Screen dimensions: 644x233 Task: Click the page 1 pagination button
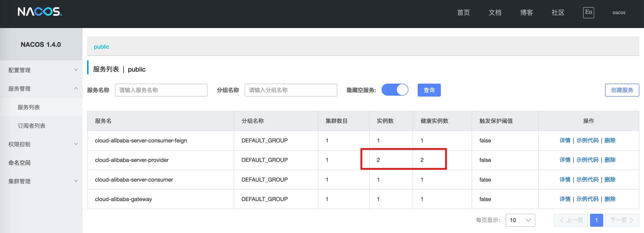(597, 220)
